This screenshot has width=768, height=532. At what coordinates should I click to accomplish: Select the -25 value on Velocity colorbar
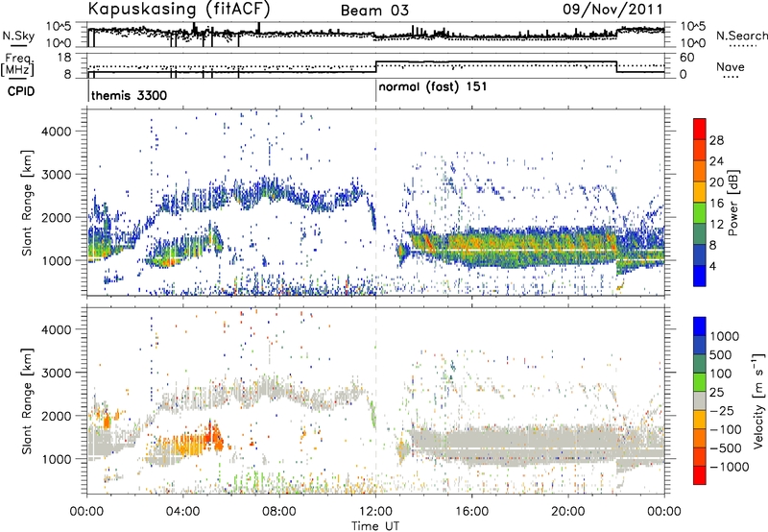click(722, 411)
